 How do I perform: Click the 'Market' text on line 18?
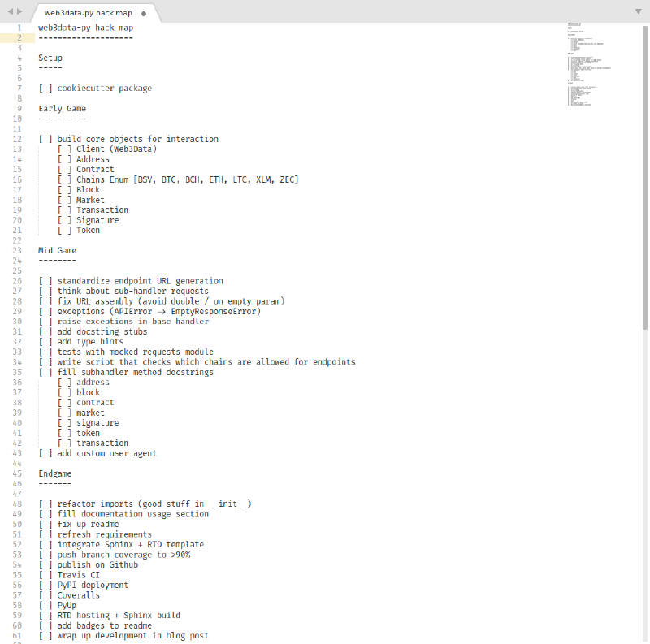[90, 200]
